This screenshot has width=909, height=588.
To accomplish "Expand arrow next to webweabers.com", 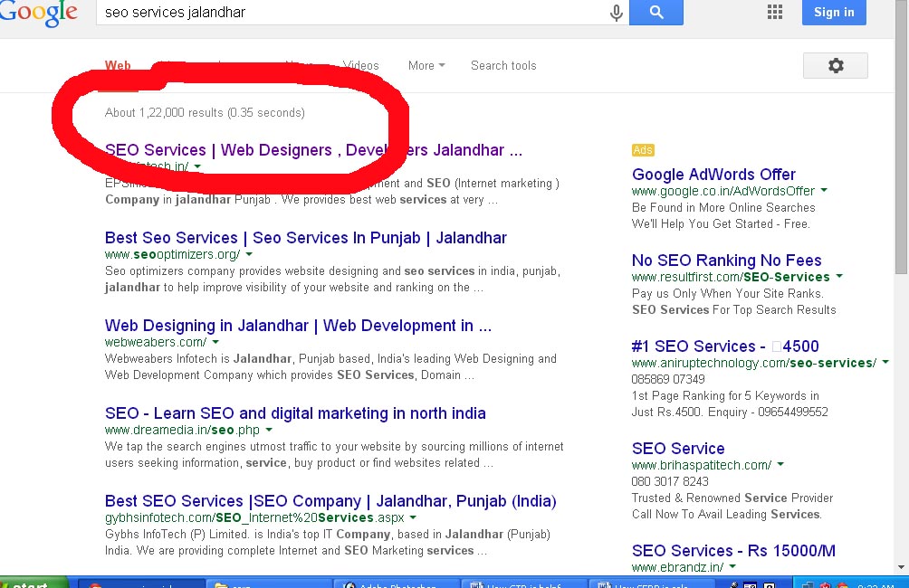I will (x=215, y=342).
